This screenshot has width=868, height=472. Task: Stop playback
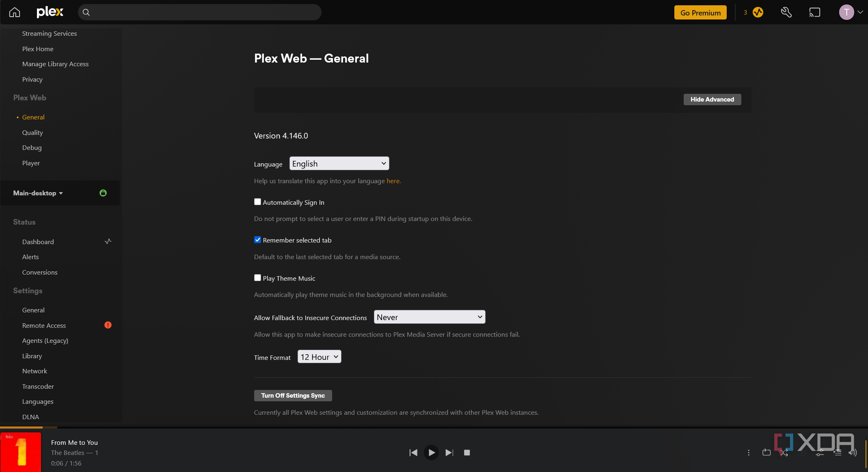click(467, 453)
